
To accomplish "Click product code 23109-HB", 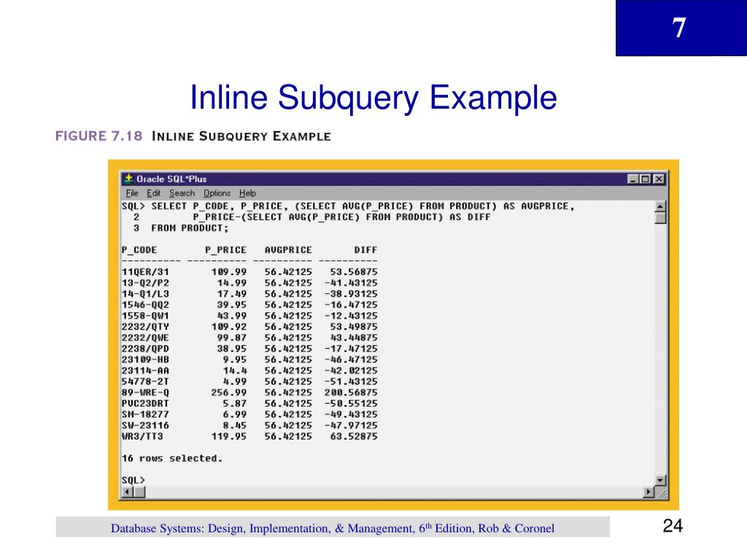I will (145, 359).
